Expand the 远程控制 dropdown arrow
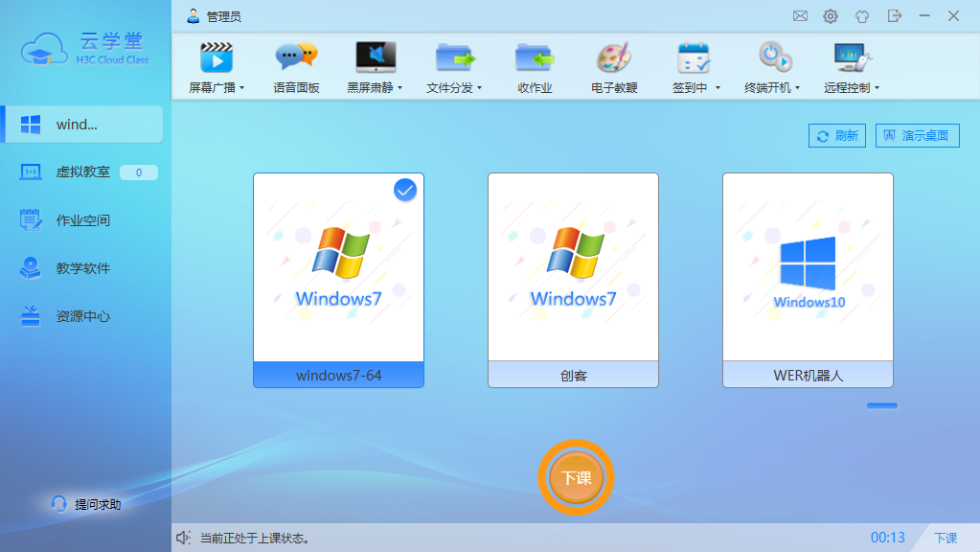The width and height of the screenshot is (980, 552). click(877, 88)
